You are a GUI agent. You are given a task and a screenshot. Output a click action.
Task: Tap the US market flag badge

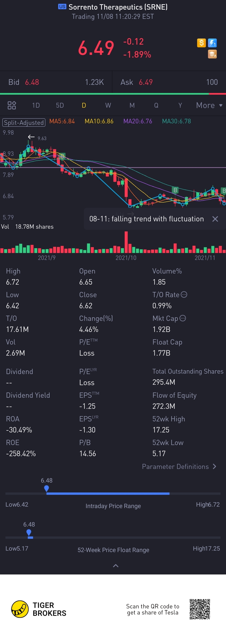62,6
